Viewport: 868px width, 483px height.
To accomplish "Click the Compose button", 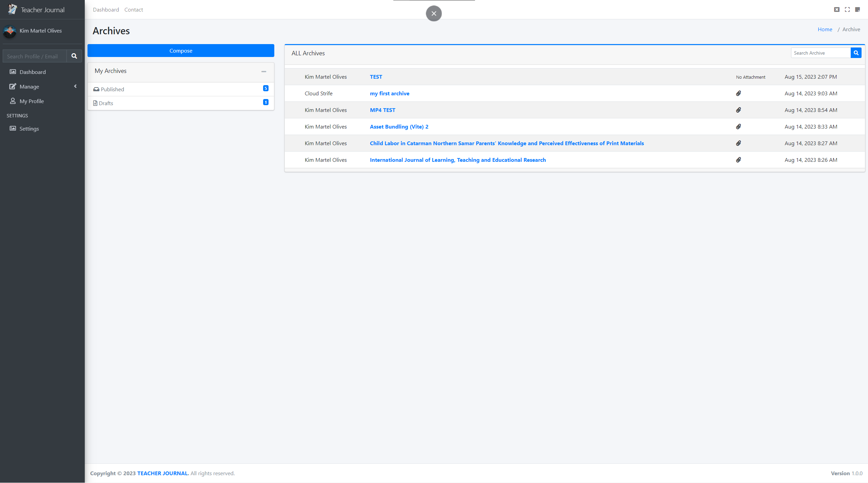I will (x=181, y=51).
